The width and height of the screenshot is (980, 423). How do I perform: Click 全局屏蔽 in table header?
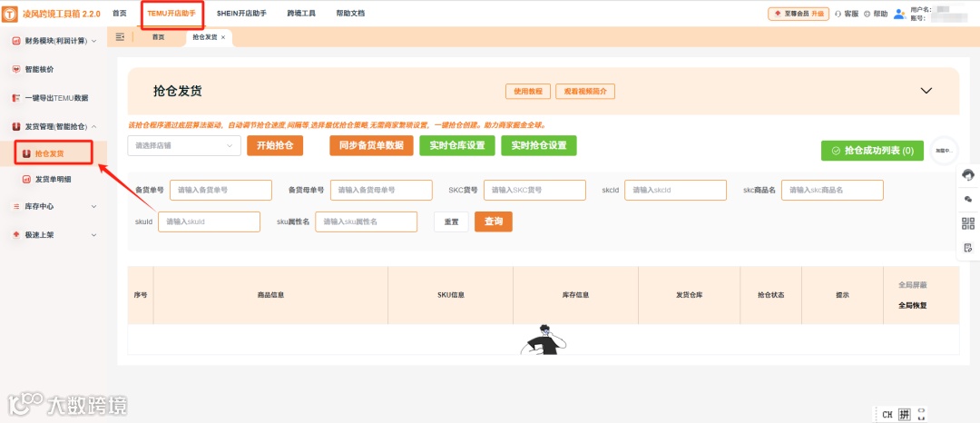click(913, 285)
